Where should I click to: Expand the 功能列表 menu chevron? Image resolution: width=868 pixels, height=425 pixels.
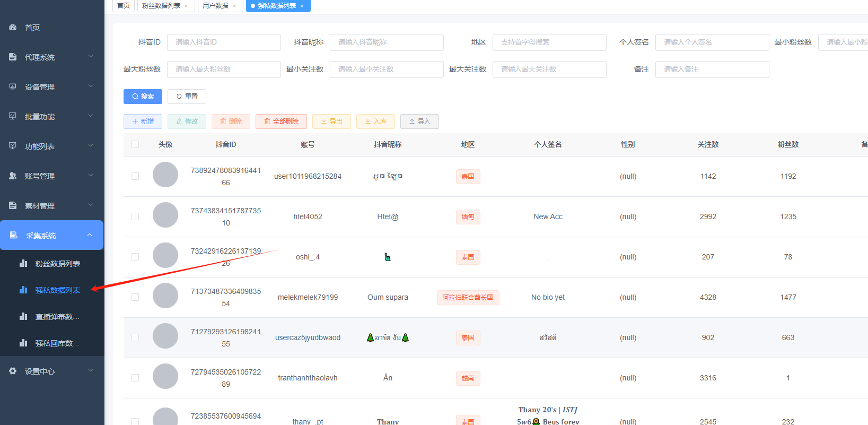coord(91,145)
